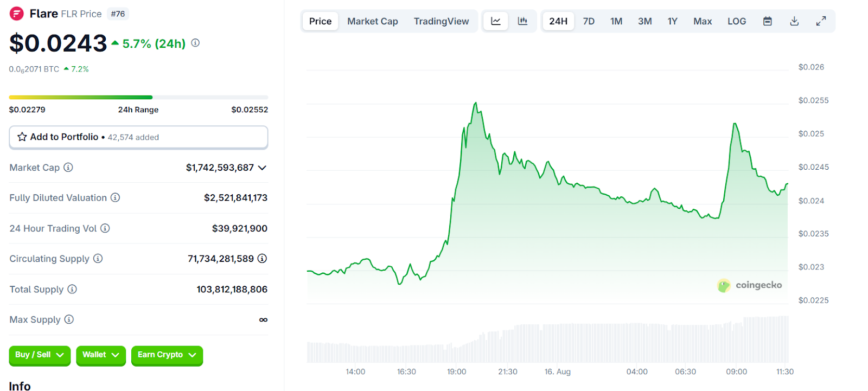Click info icon next to Circulating Supply value
This screenshot has height=391, width=868.
262,259
